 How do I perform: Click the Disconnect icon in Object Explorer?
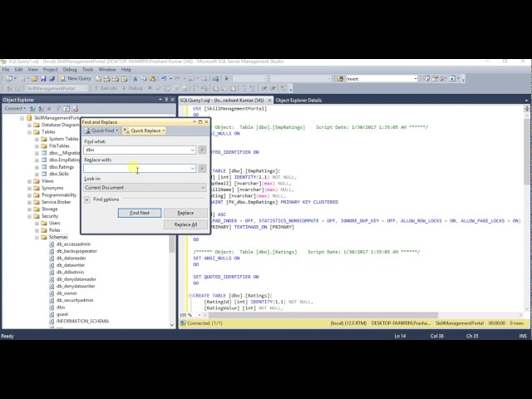(41, 109)
